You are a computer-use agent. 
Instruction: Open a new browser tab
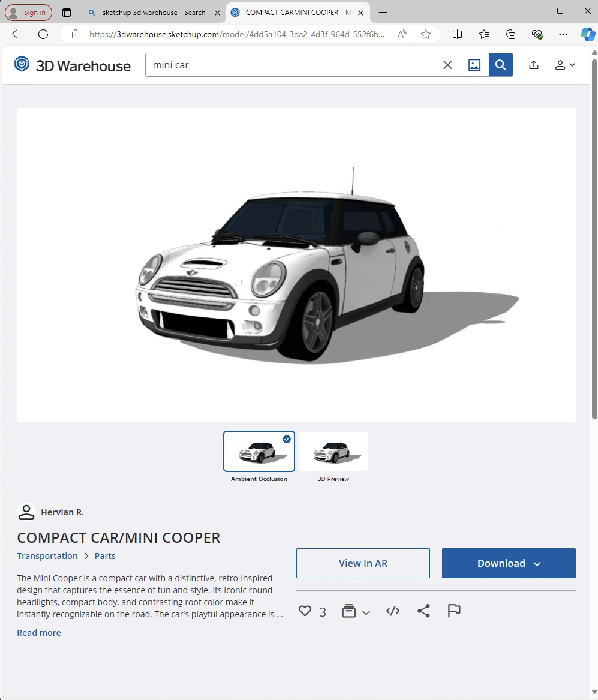pyautogui.click(x=383, y=13)
